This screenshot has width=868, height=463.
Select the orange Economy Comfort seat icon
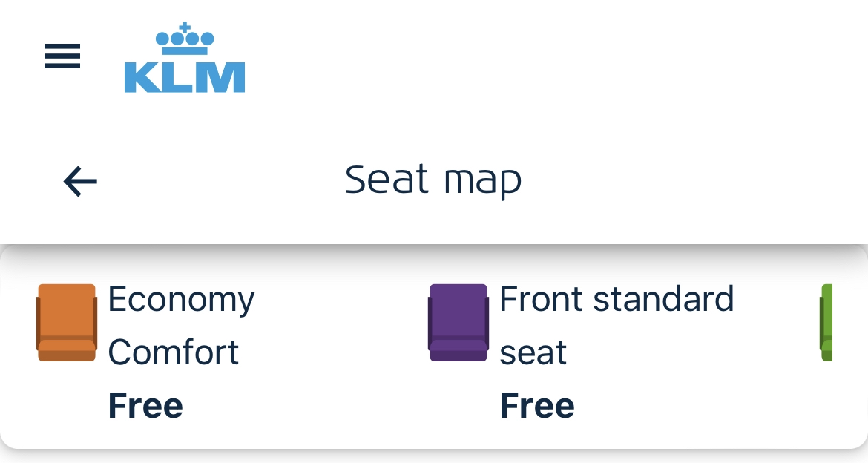pyautogui.click(x=67, y=323)
